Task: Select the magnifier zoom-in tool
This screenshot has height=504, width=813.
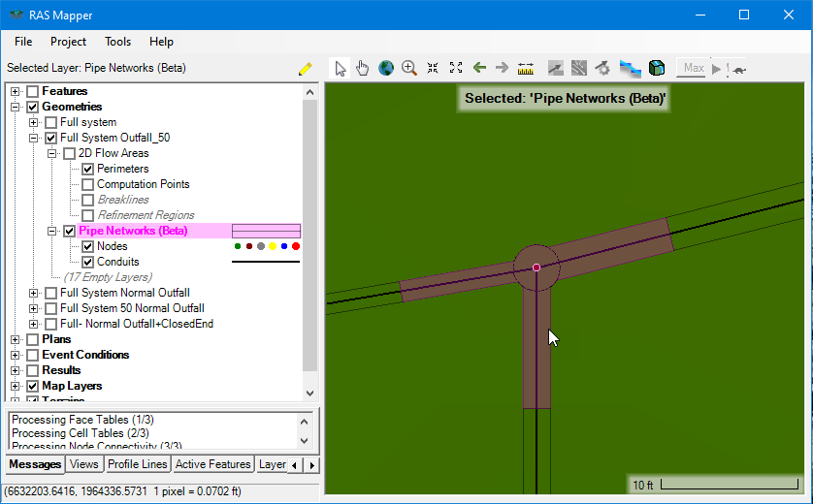Action: (x=409, y=68)
